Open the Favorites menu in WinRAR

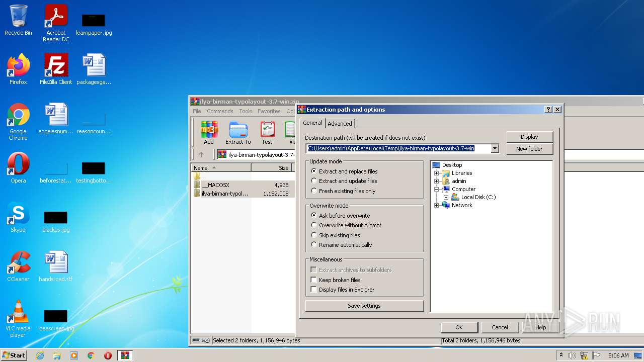click(269, 111)
